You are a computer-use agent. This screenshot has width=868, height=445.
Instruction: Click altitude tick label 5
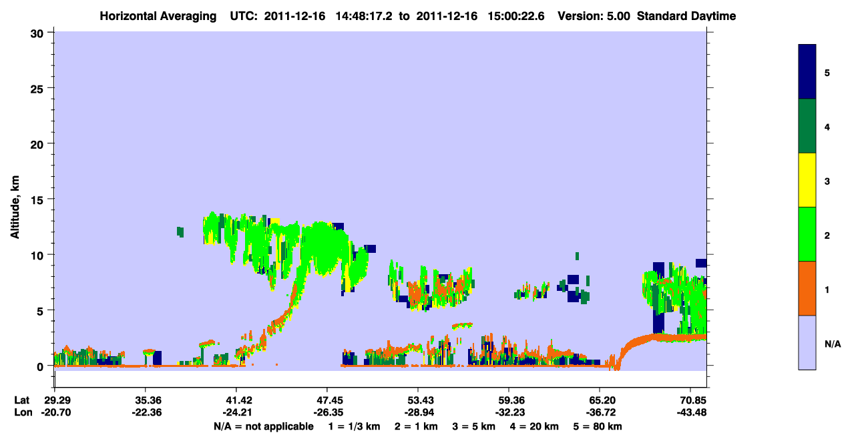[x=42, y=310]
